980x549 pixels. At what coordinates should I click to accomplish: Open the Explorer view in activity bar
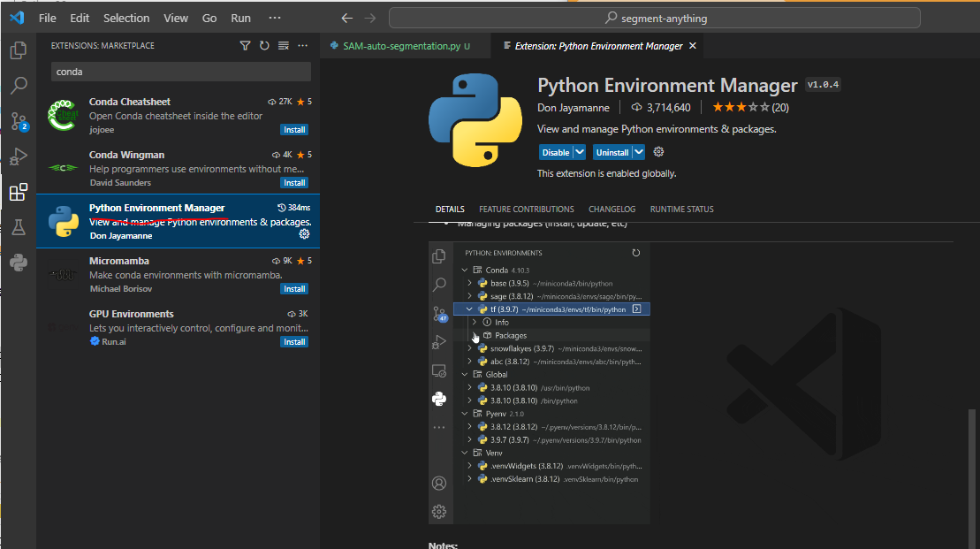[19, 50]
